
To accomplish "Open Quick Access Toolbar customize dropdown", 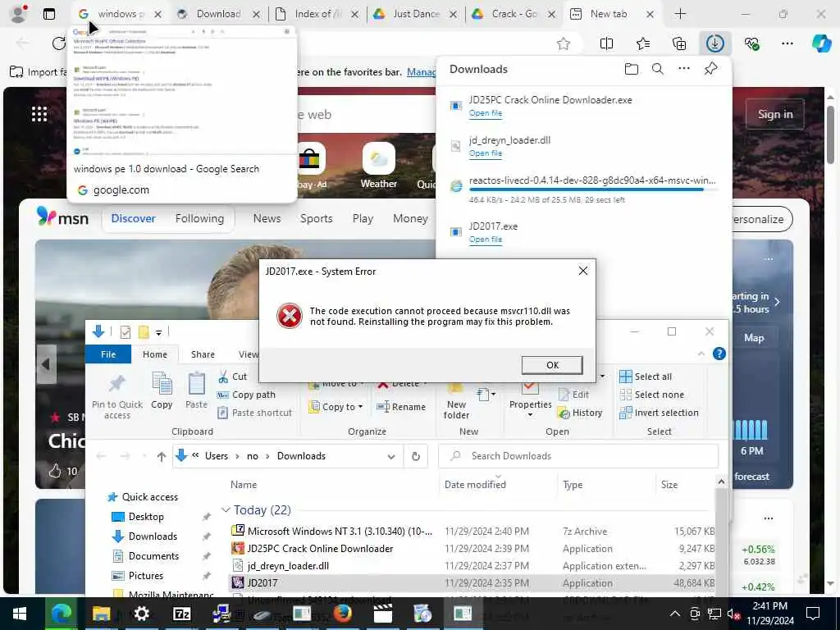I will [158, 333].
